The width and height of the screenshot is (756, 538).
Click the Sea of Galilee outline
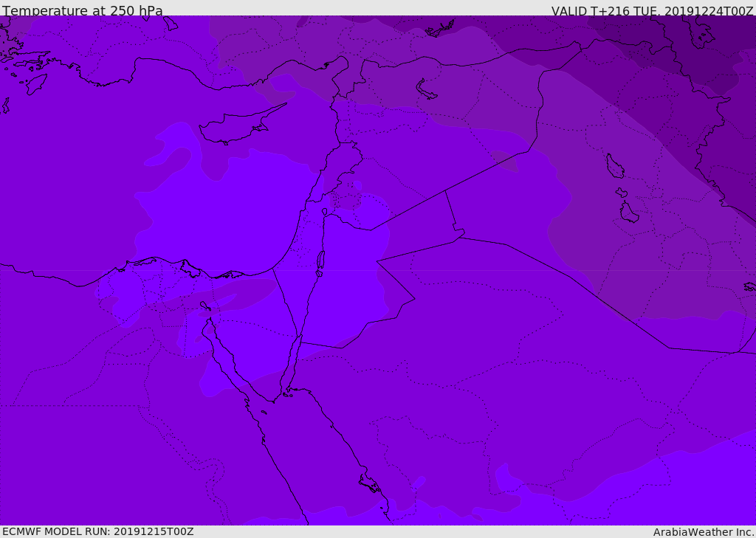pos(325,212)
